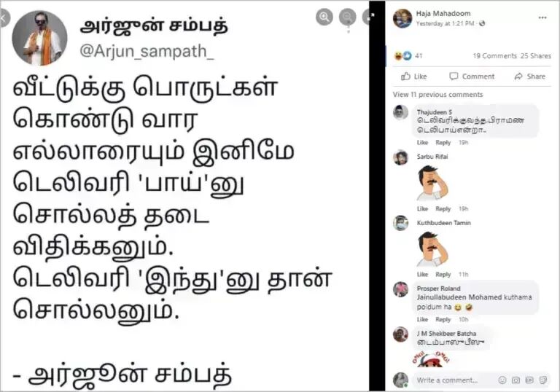Viewport: 560px width, 392px height.
Task: Insert an emoji via the smiley icon
Action: [x=502, y=380]
